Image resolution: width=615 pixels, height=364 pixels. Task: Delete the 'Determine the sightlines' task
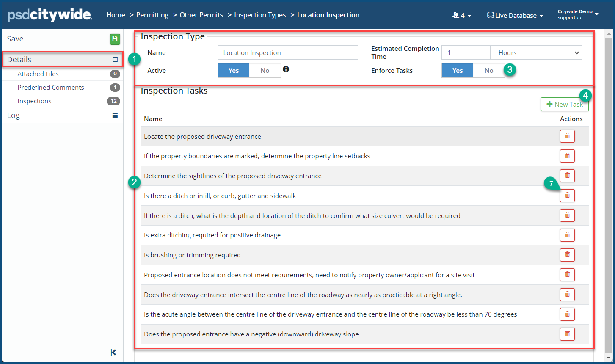[x=567, y=176]
